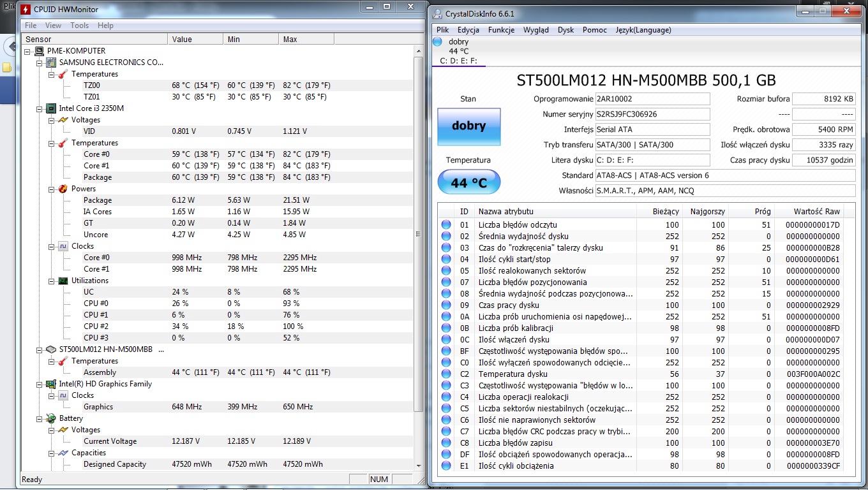Click the Nazwa atrybutu column header
This screenshot has width=868, height=491.
[555, 212]
